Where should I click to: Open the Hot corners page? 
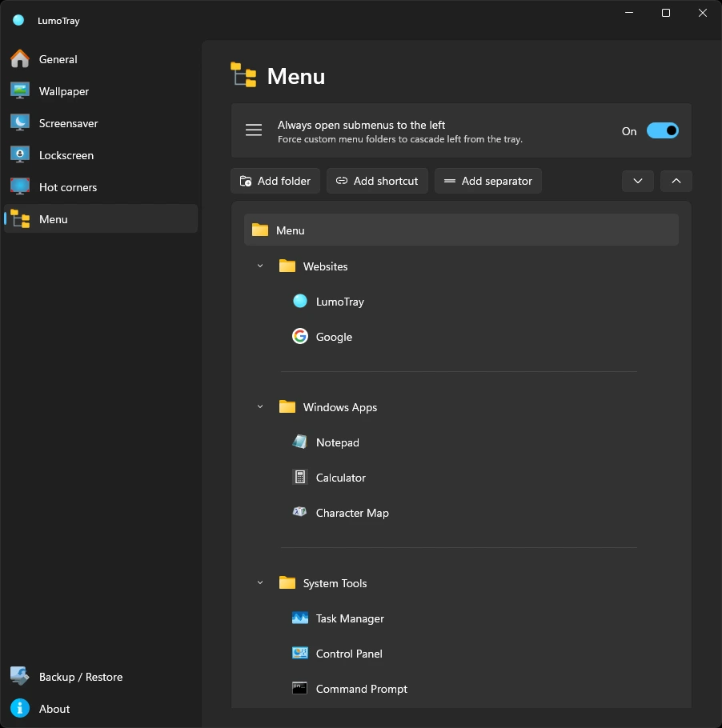[101, 187]
